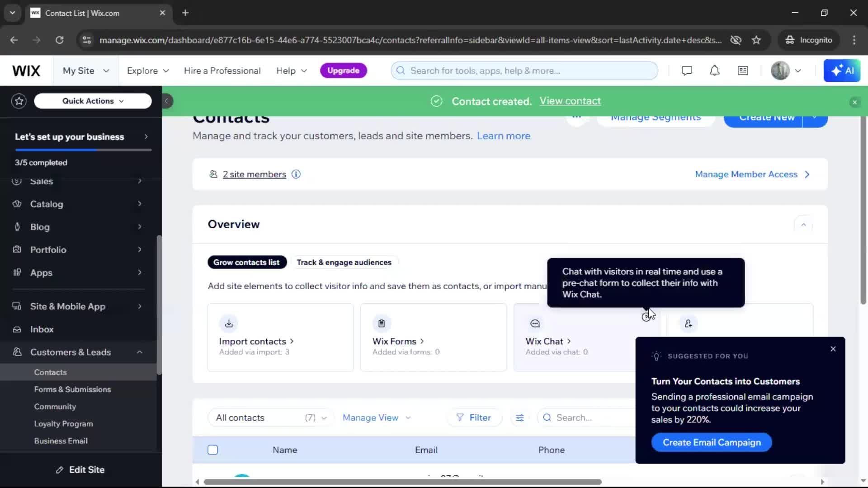Click the Phone column header
This screenshot has width=868, height=488.
[552, 450]
